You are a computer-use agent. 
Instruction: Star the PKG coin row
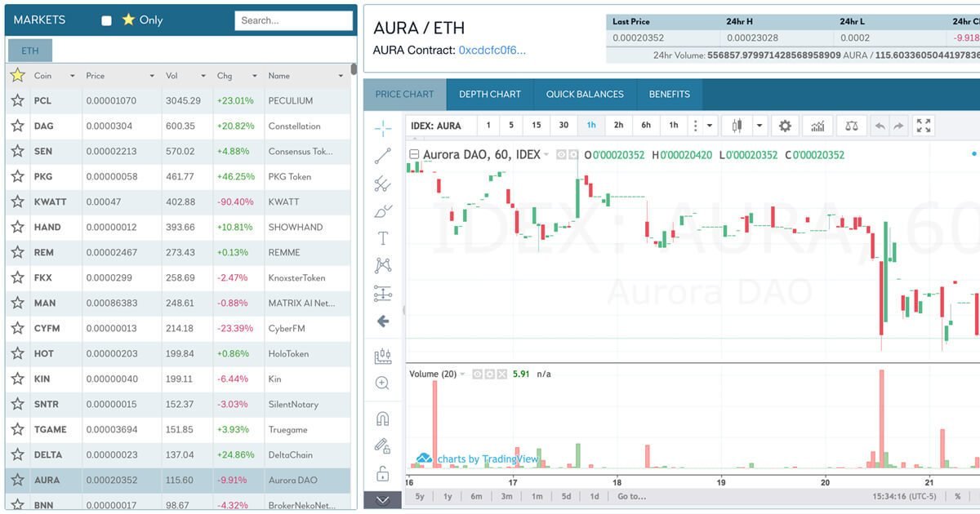coord(17,176)
